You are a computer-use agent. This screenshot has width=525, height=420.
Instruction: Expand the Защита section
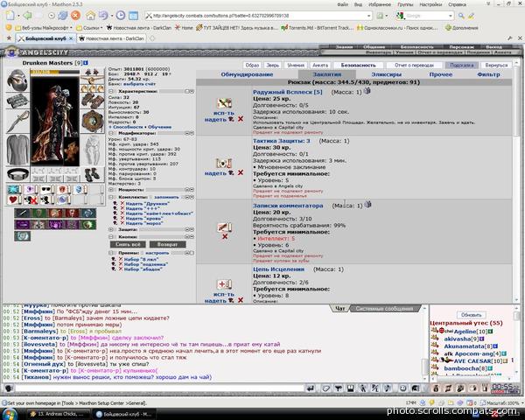pos(111,230)
